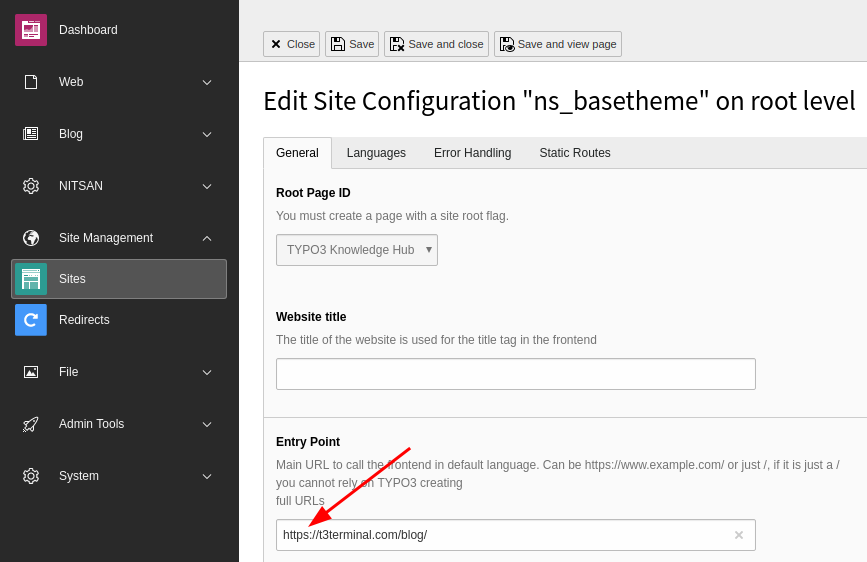
Task: Open the Static Routes tab
Action: 574,153
